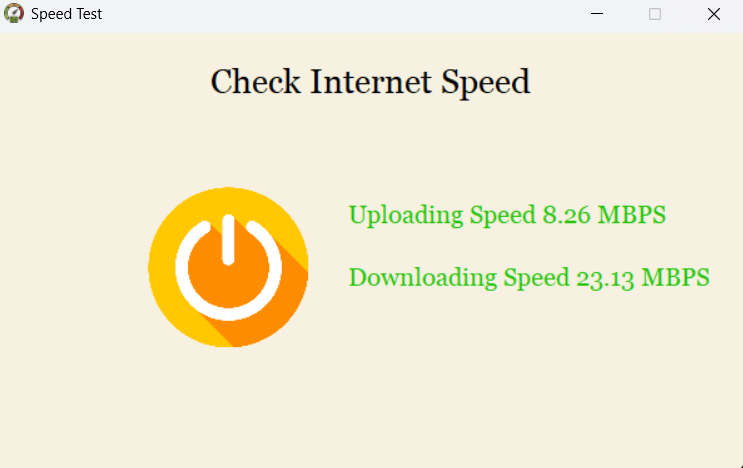Select the Check Internet Speed heading
The width and height of the screenshot is (743, 468).
pyautogui.click(x=370, y=82)
